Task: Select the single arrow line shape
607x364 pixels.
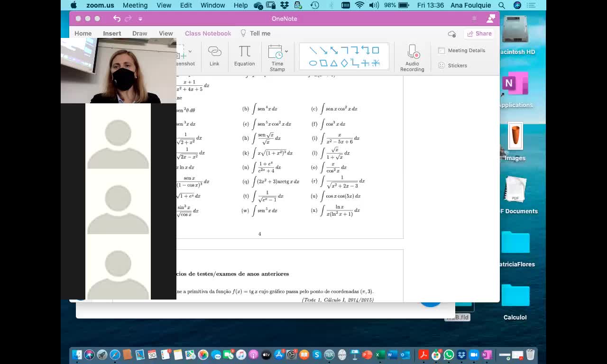Action: 323,50
